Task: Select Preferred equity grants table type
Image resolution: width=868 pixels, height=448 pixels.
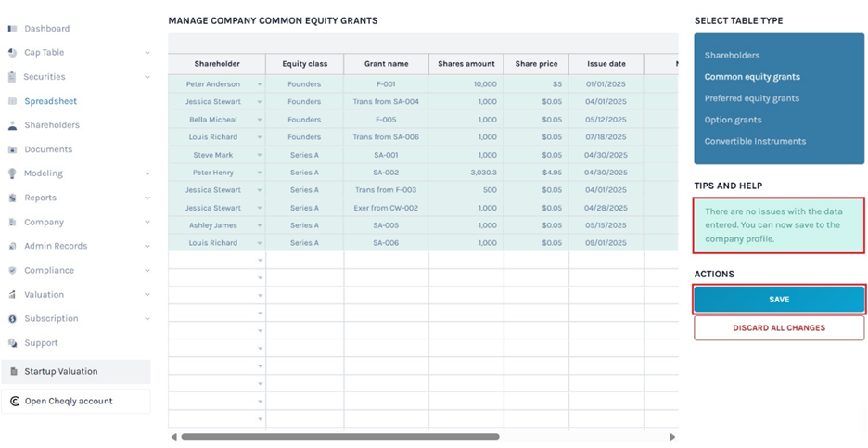Action: 751,98
